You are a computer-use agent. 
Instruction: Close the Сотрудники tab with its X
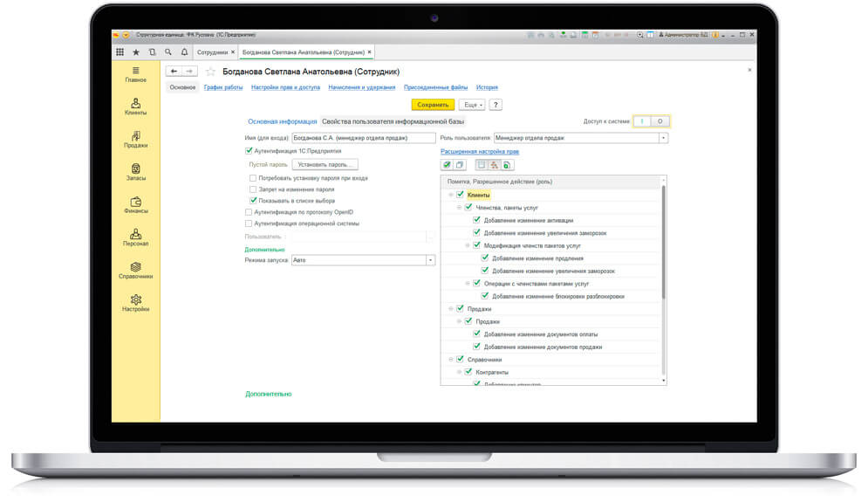[233, 52]
